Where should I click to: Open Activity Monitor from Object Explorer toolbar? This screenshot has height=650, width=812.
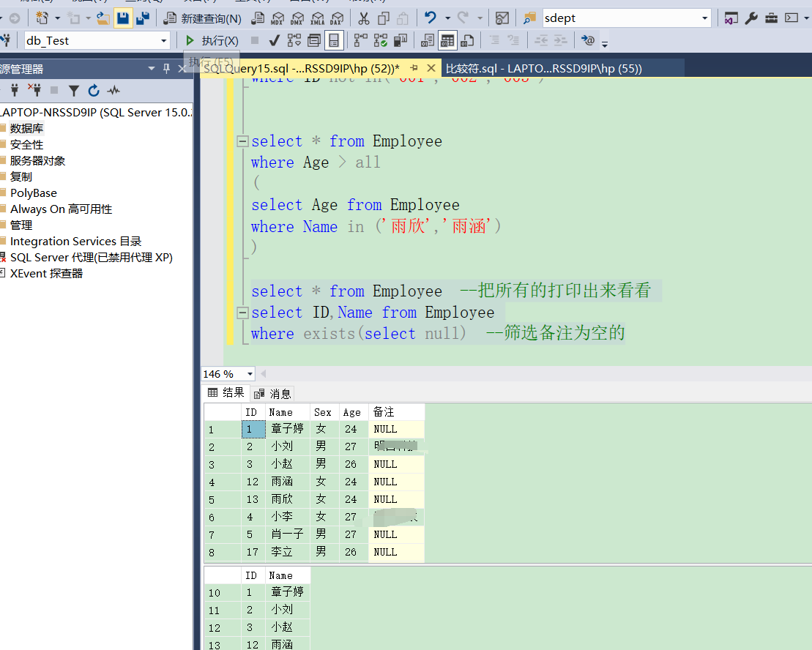[x=113, y=91]
